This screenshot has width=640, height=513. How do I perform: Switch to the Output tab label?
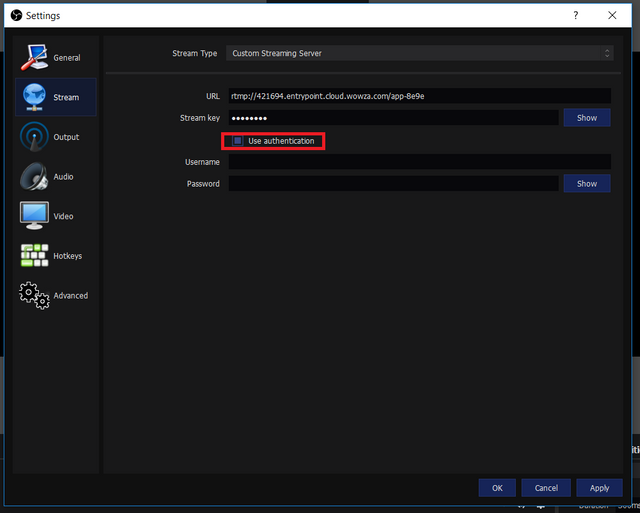66,137
